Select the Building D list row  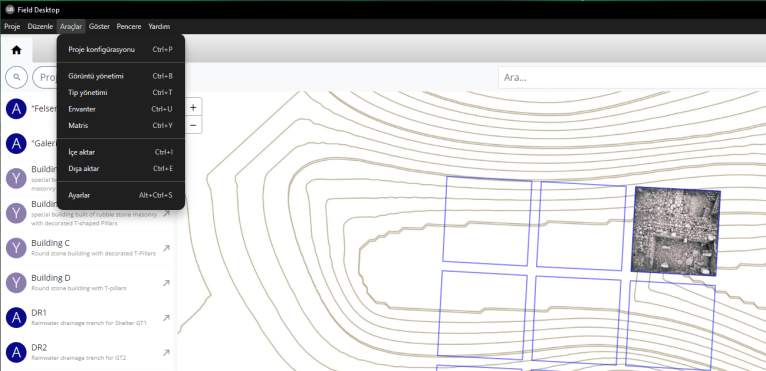88,283
